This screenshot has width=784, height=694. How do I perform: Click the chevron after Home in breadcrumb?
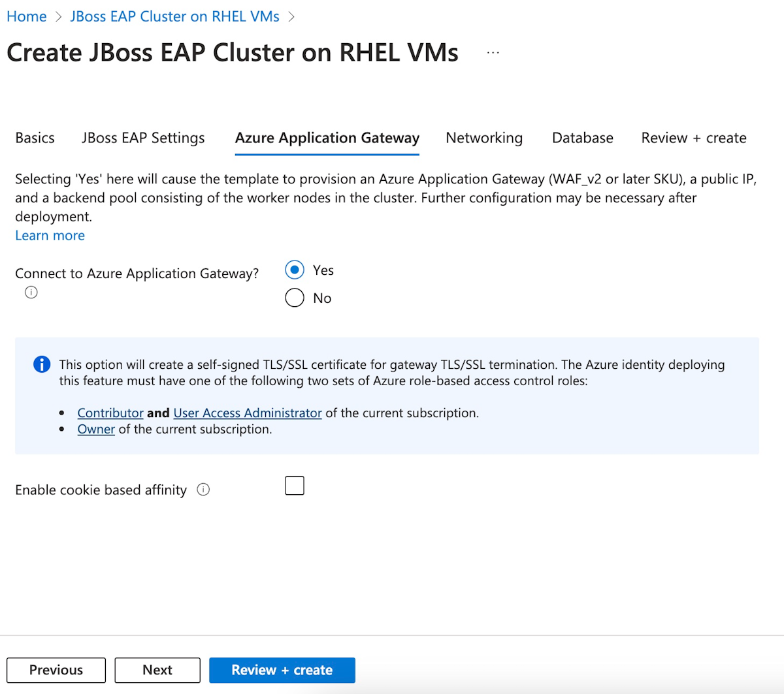[59, 17]
